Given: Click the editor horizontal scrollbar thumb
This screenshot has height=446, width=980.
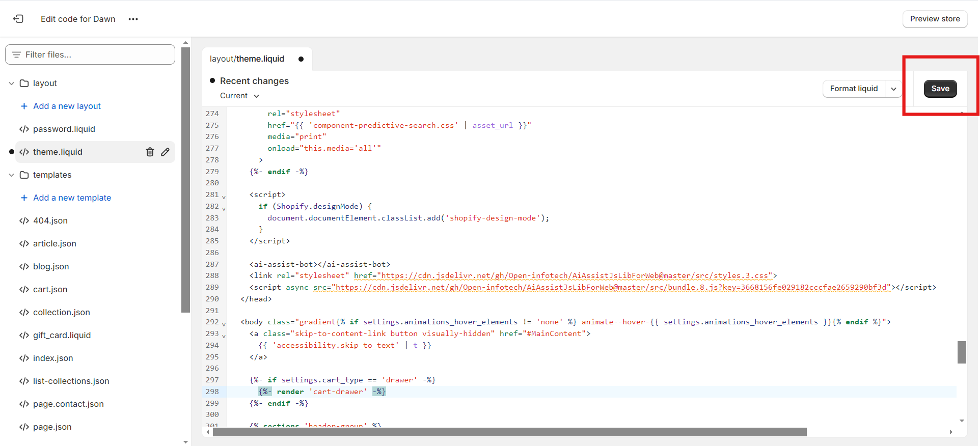Looking at the screenshot, I should click(x=509, y=432).
